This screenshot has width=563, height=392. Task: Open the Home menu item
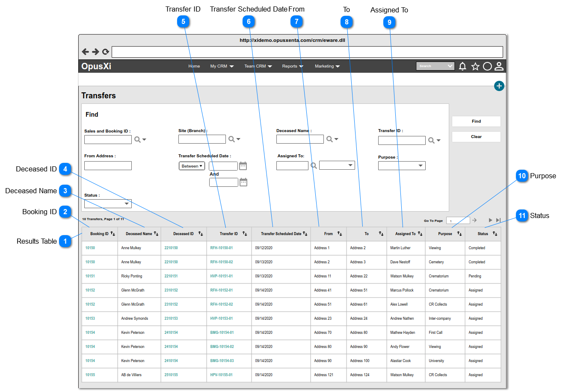pos(194,66)
